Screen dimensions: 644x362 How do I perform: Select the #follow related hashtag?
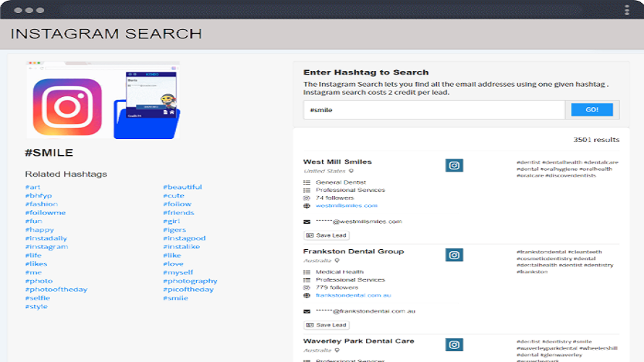click(177, 203)
